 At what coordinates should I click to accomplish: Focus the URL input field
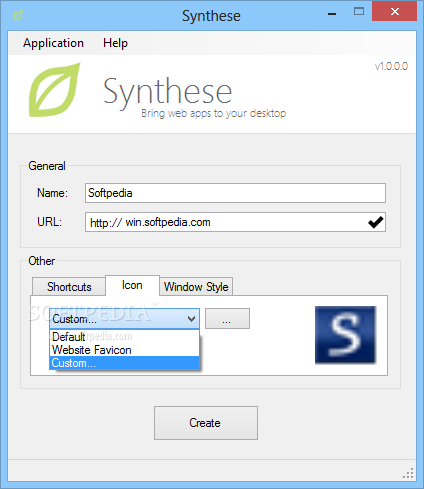[x=235, y=222]
